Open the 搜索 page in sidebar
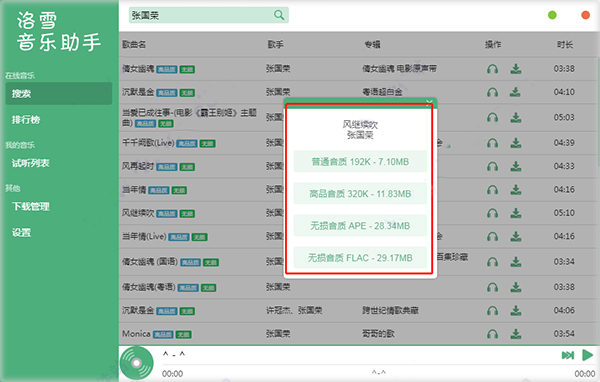The height and width of the screenshot is (382, 600). pos(59,93)
